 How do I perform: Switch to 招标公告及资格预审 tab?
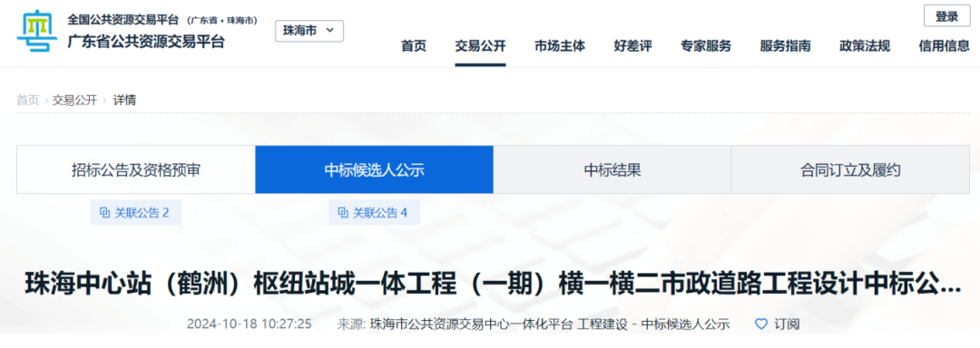point(135,169)
